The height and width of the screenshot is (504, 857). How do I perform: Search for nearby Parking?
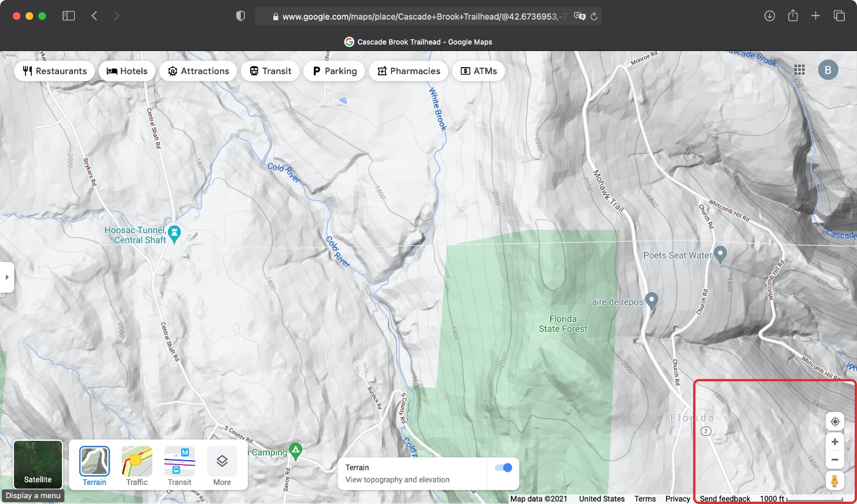(334, 71)
